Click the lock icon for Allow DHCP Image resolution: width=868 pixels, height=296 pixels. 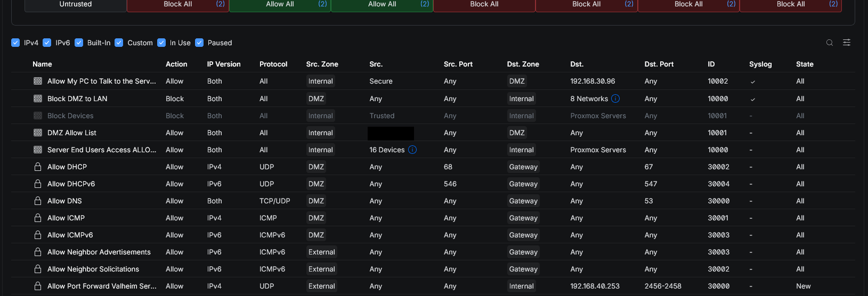(38, 167)
